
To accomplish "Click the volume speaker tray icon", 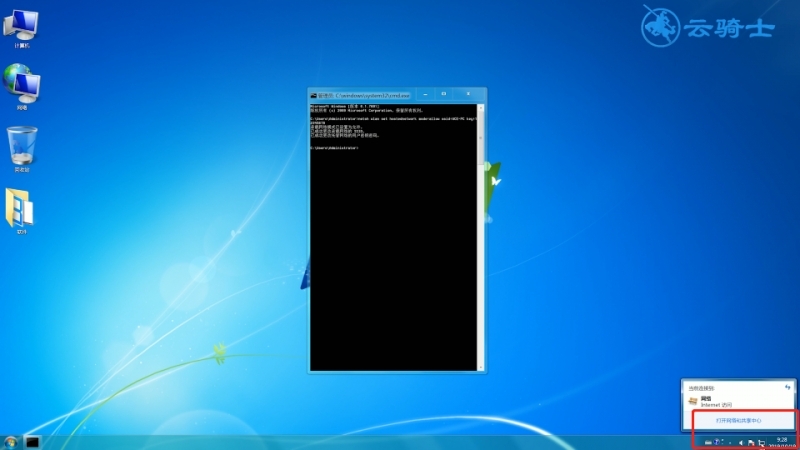I will click(741, 443).
